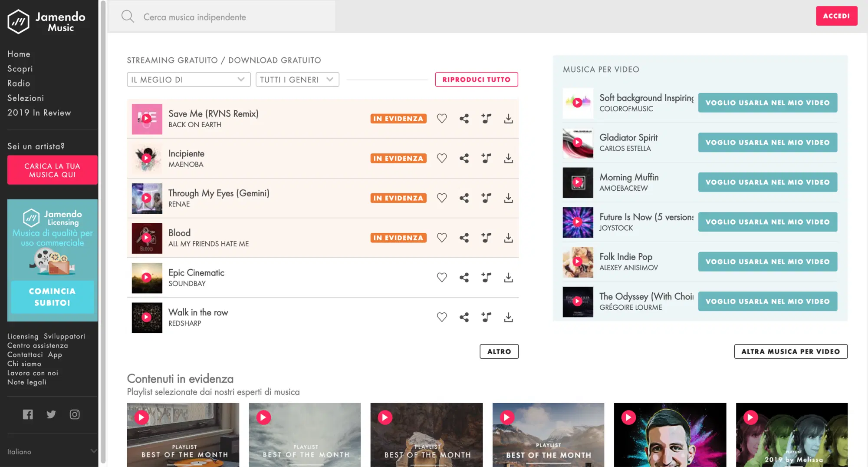Toggle the heart on Save Me (RVNS Remix)

pos(442,119)
